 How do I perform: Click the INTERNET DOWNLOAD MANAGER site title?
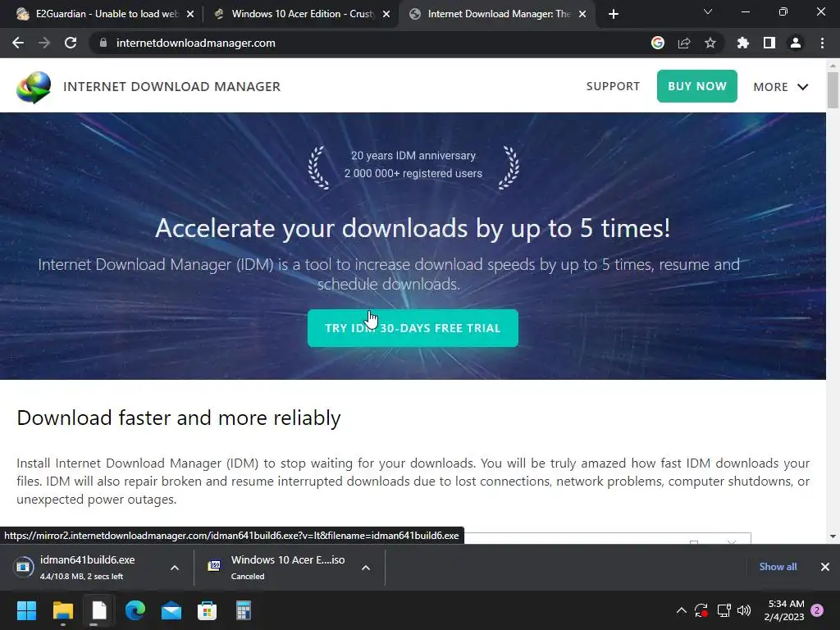[172, 86]
